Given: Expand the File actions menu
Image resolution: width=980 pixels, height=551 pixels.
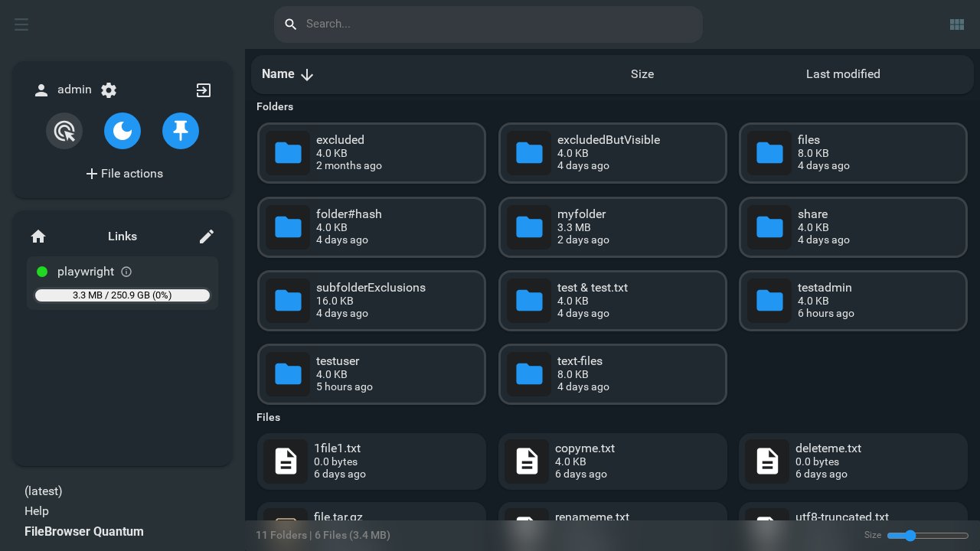Looking at the screenshot, I should (122, 174).
